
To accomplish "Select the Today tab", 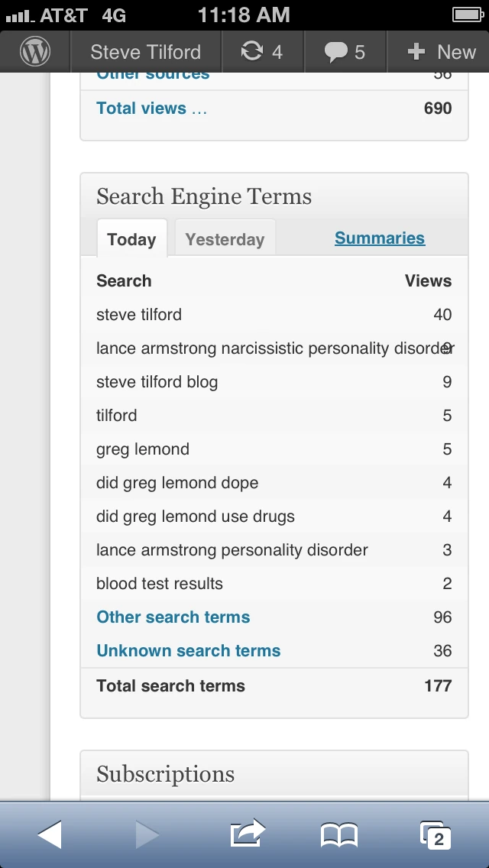I will [x=131, y=239].
